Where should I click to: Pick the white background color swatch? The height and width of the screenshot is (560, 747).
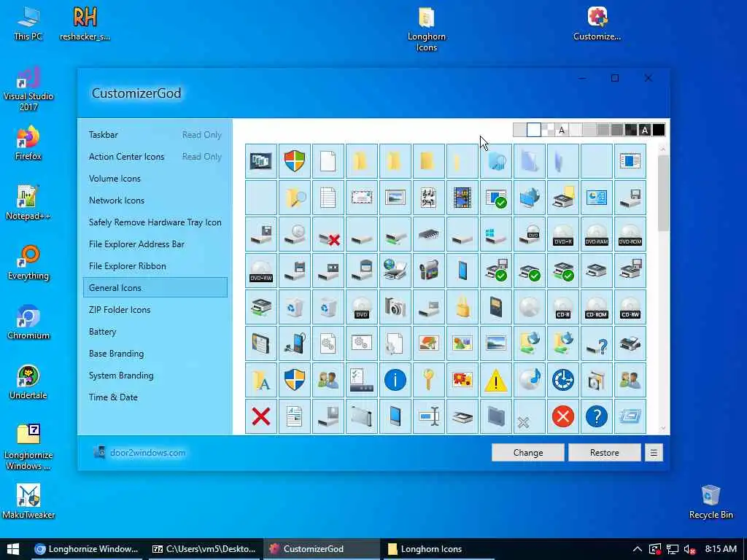pyautogui.click(x=533, y=130)
